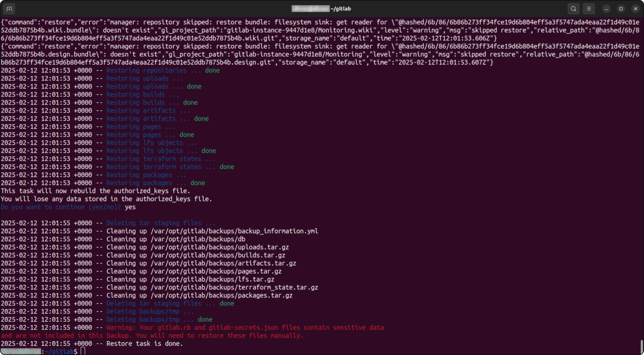Screen dimensions: 644x355
Task: Click the "yes" answer after the continue prompt
Action: click(130, 207)
